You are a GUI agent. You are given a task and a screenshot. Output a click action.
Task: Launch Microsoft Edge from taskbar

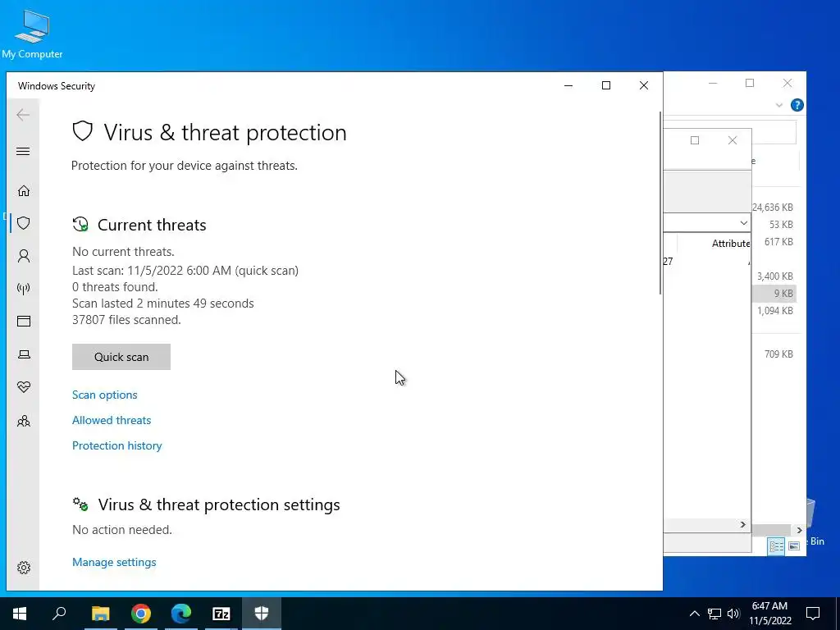click(181, 614)
